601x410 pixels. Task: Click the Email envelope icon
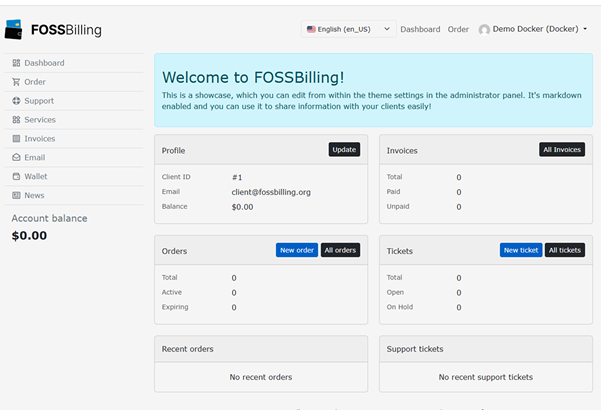16,157
